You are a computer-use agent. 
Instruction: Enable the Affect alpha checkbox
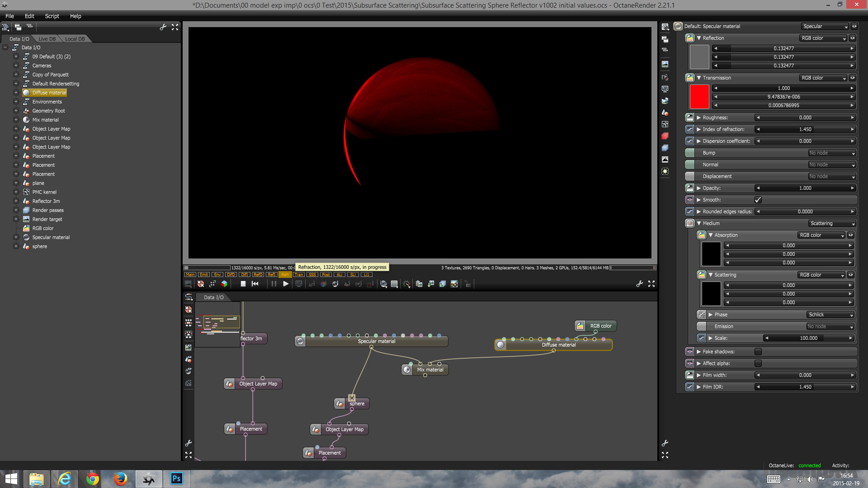click(x=758, y=363)
